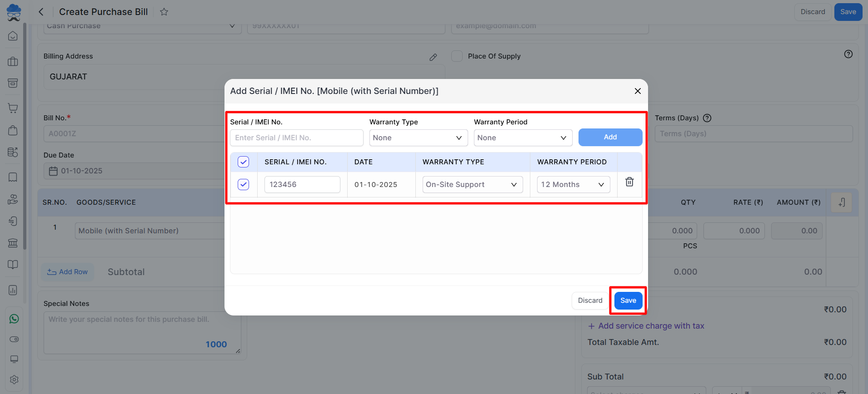Save the serial numbers in dialog
This screenshot has height=394, width=868.
(x=628, y=300)
